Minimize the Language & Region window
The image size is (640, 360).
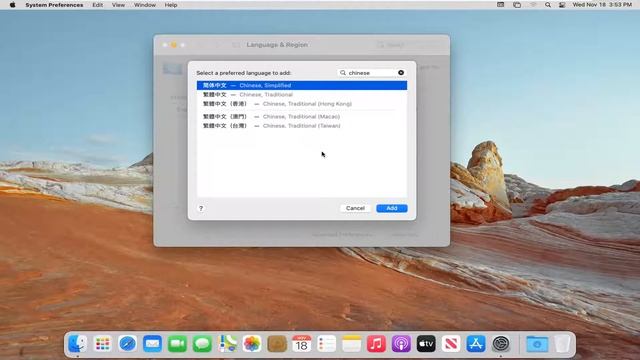click(173, 45)
